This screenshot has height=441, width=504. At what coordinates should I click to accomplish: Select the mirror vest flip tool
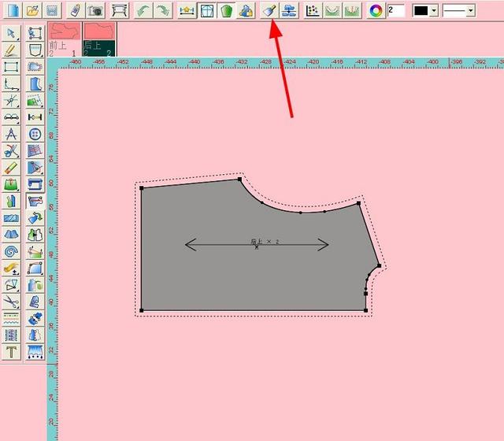(35, 235)
